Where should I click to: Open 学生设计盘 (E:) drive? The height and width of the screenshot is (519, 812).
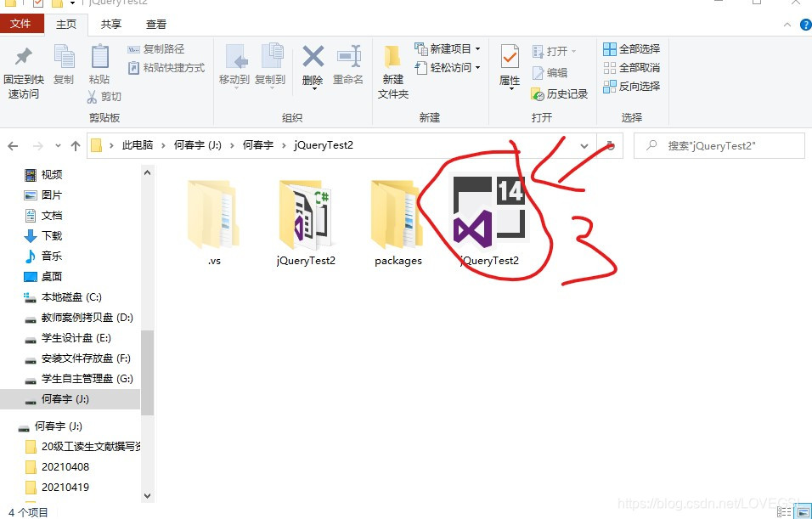pos(68,338)
